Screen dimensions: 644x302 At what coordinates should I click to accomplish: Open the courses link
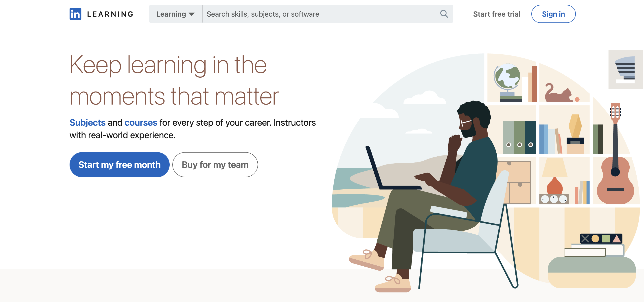point(141,123)
